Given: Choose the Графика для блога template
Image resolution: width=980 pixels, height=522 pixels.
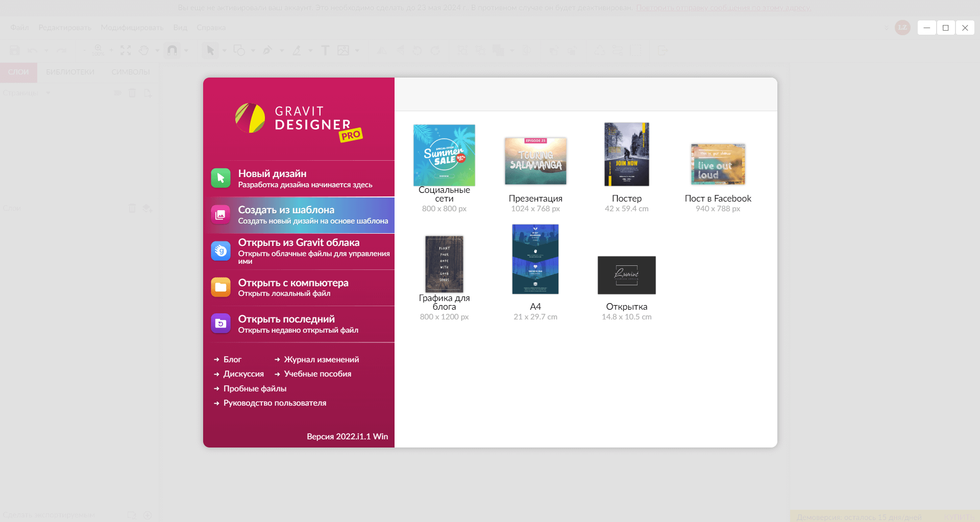Looking at the screenshot, I should click(x=444, y=264).
